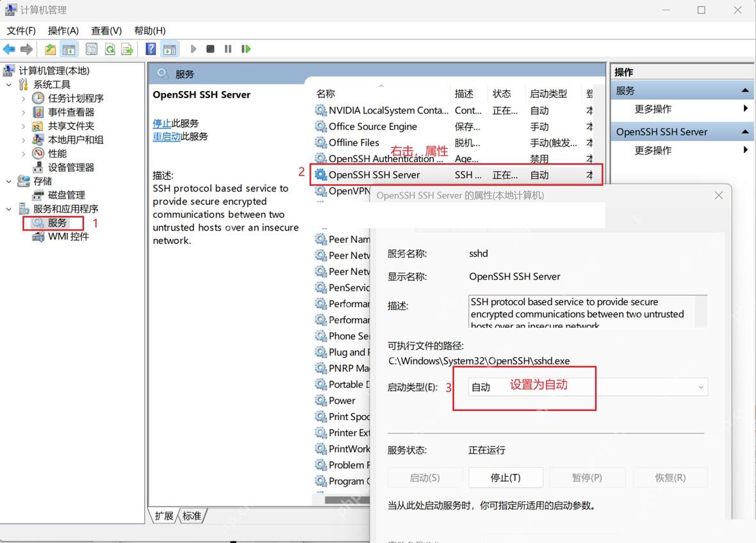The height and width of the screenshot is (543, 756).
Task: Click the Pause service toolbar icon
Action: [x=228, y=49]
